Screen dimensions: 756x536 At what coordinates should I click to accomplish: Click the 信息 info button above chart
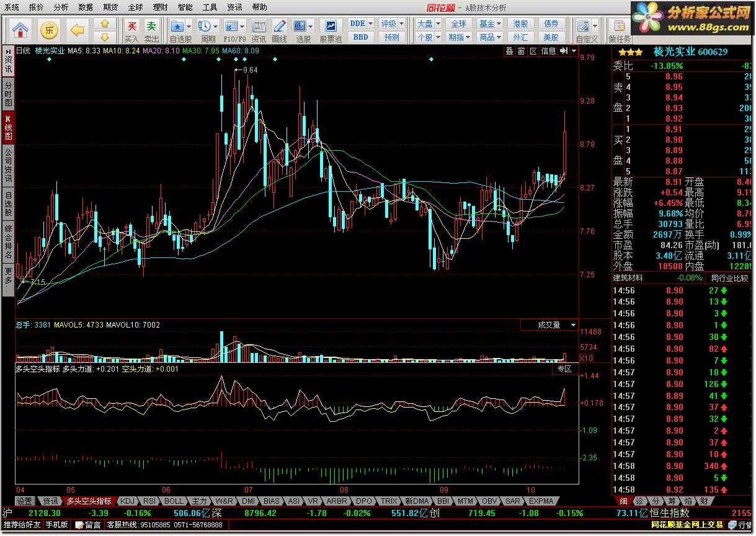[x=549, y=51]
